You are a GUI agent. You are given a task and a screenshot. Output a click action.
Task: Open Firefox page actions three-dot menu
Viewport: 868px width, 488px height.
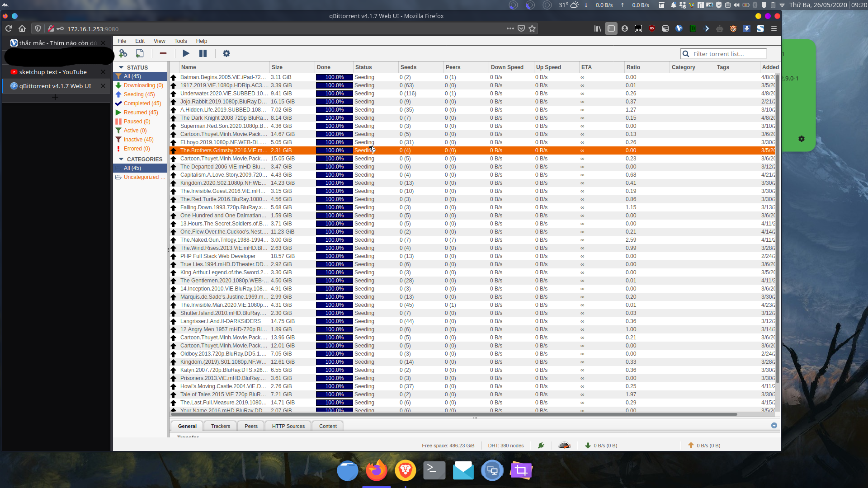(x=510, y=28)
